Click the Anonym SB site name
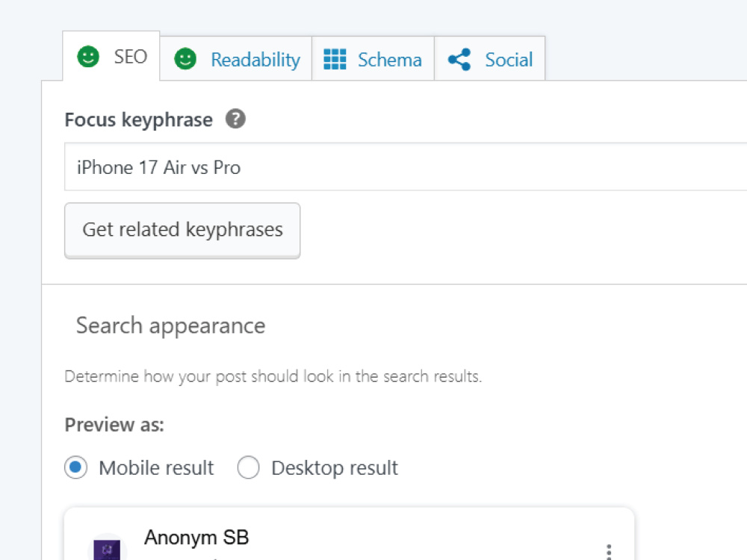747x560 pixels. coord(196,537)
